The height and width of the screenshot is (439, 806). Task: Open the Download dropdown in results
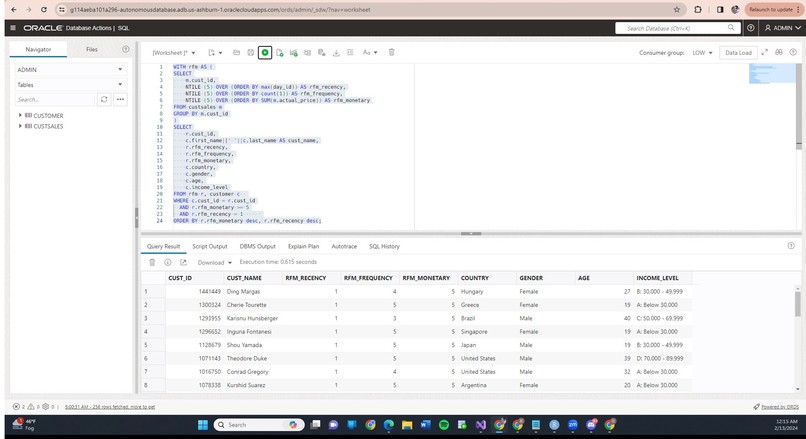coord(214,262)
